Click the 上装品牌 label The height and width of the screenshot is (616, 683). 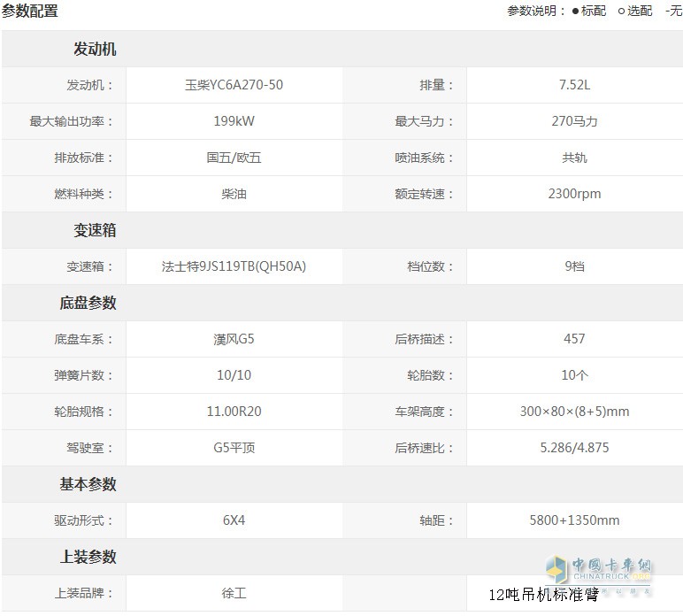pyautogui.click(x=84, y=593)
